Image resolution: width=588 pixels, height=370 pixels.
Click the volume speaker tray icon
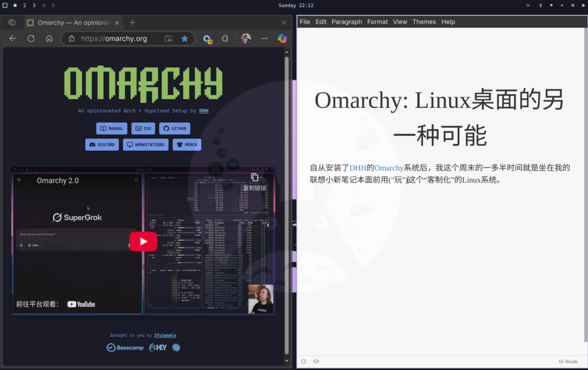point(562,5)
